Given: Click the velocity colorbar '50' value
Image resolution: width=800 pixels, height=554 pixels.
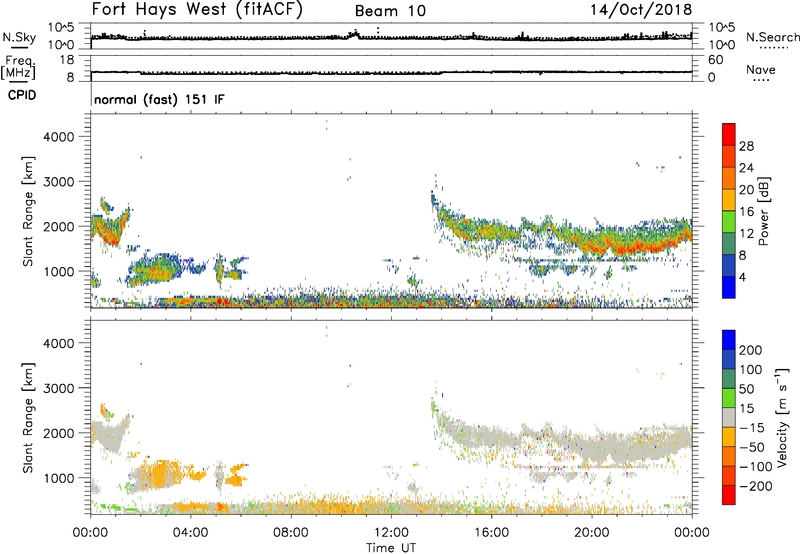Looking at the screenshot, I should [x=746, y=389].
